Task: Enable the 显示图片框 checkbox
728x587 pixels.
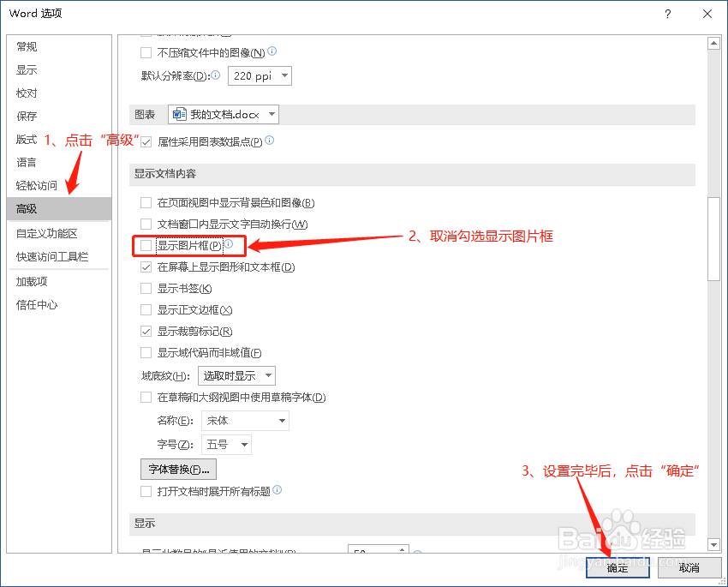Action: 146,246
